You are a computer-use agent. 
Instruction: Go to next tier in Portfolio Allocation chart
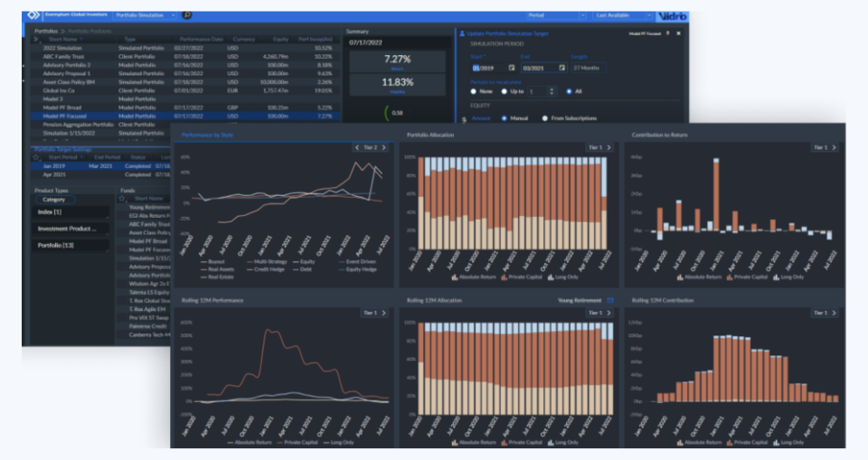pos(609,147)
